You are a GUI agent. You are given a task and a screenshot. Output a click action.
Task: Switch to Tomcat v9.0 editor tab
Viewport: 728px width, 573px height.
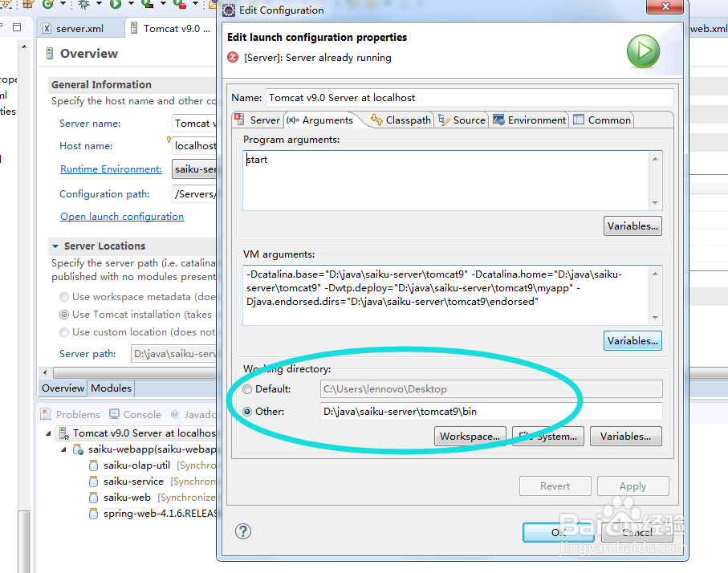click(x=171, y=28)
